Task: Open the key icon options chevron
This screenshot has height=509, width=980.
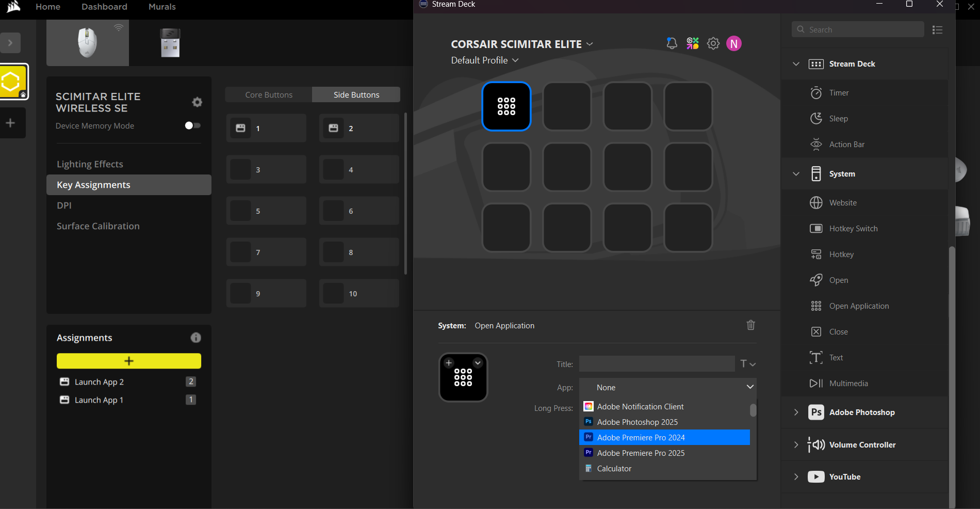Action: point(478,363)
